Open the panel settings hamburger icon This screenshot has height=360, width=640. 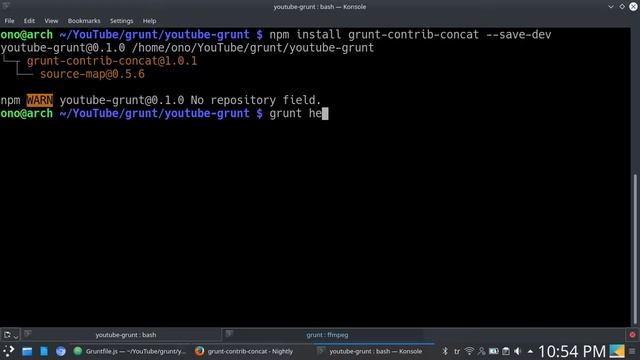tap(632, 351)
